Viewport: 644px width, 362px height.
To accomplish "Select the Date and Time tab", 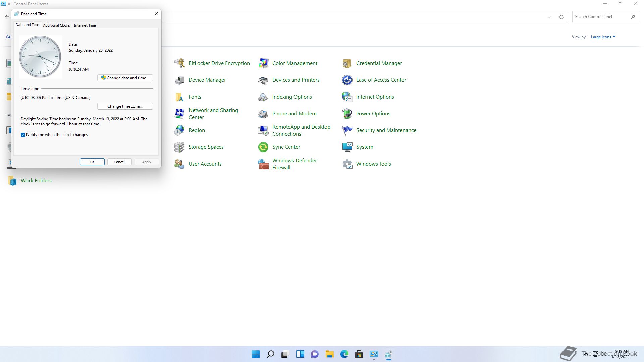I will pyautogui.click(x=28, y=25).
